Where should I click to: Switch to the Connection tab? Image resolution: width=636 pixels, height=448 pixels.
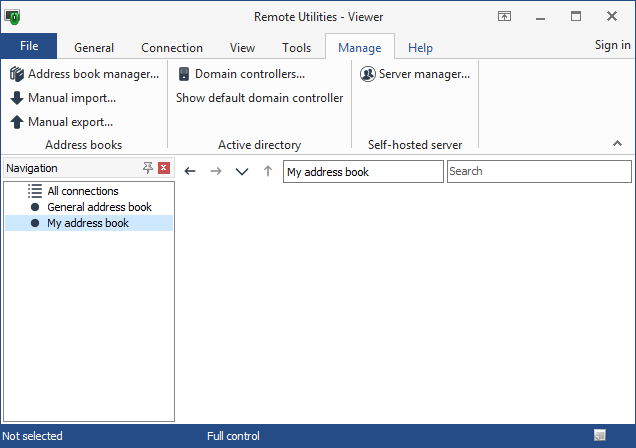click(172, 48)
